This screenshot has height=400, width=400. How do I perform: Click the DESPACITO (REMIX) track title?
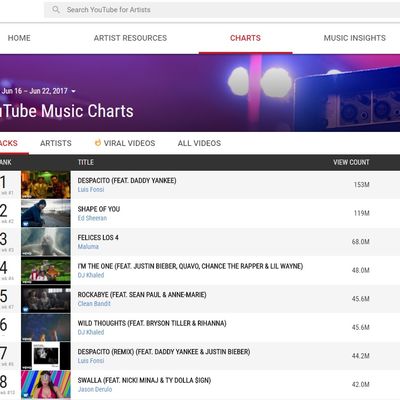(x=164, y=352)
